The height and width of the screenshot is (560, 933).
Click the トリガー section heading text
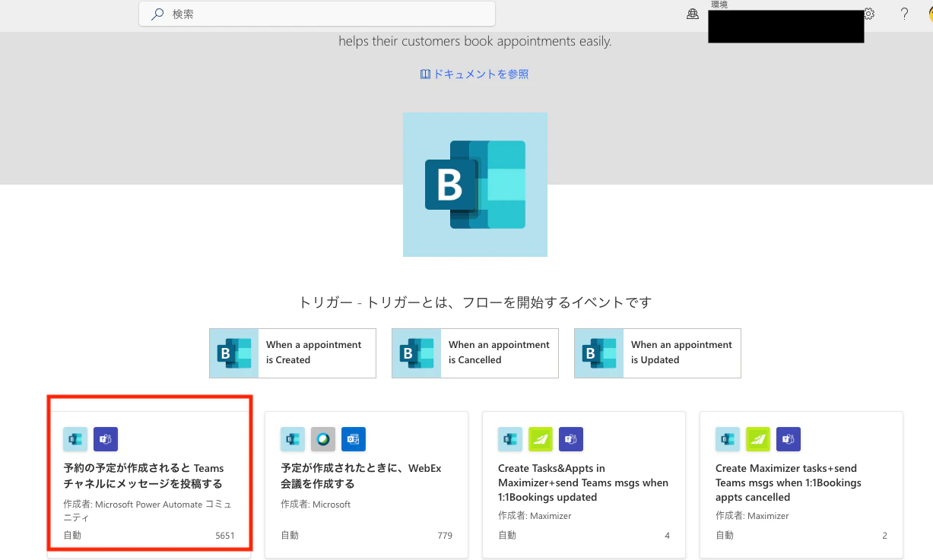click(x=475, y=302)
